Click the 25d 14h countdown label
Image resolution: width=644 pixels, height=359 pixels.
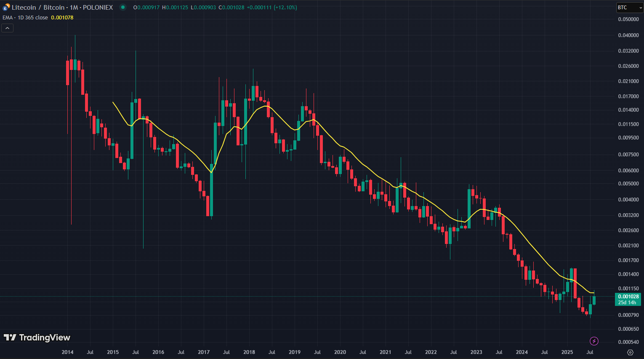click(x=627, y=303)
